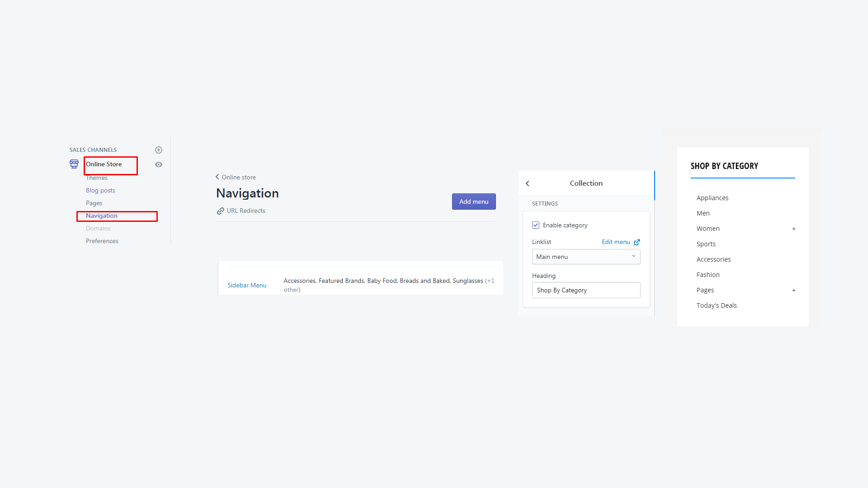This screenshot has width=868, height=488.
Task: Click the Add menu button
Action: [474, 202]
